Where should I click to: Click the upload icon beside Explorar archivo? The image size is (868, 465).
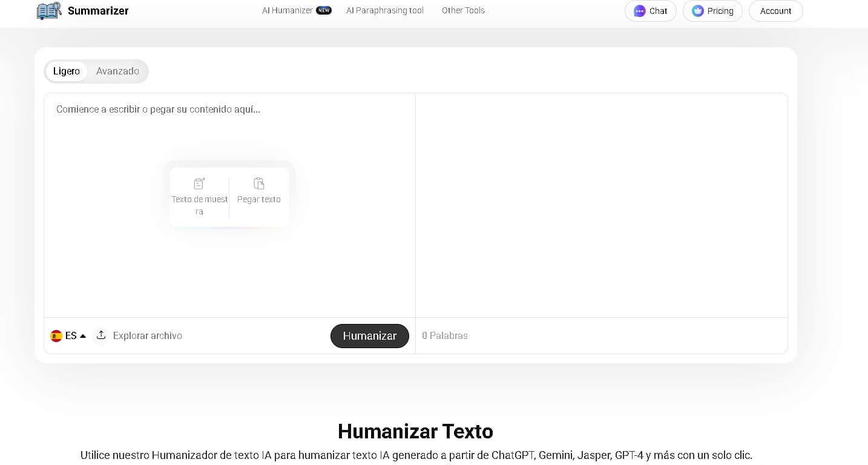point(100,335)
